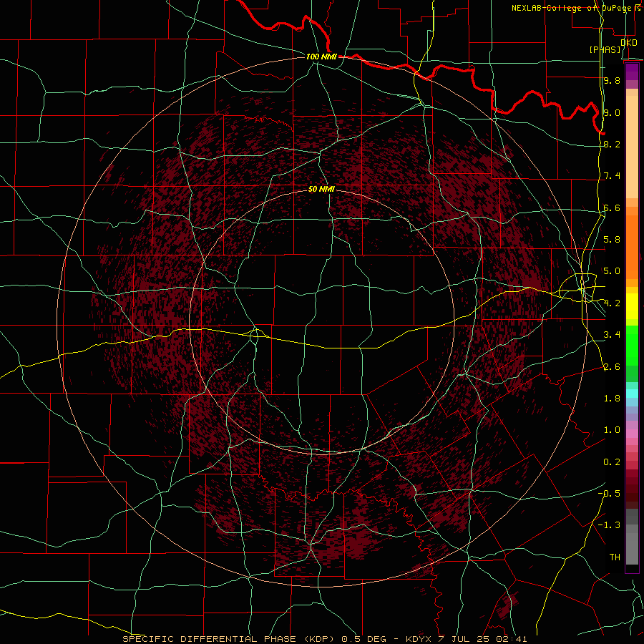This screenshot has width=644, height=644.
Task: Click the 9.0 scale value
Action: (612, 112)
